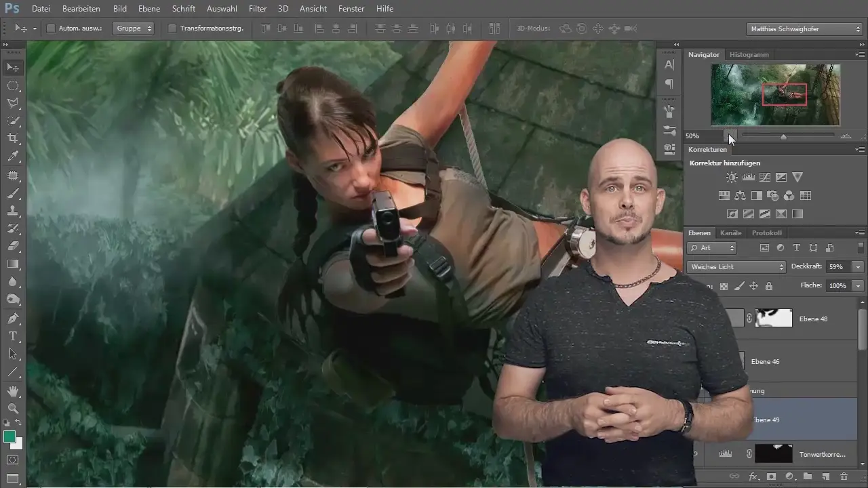Select the Blur tool

[x=13, y=281]
